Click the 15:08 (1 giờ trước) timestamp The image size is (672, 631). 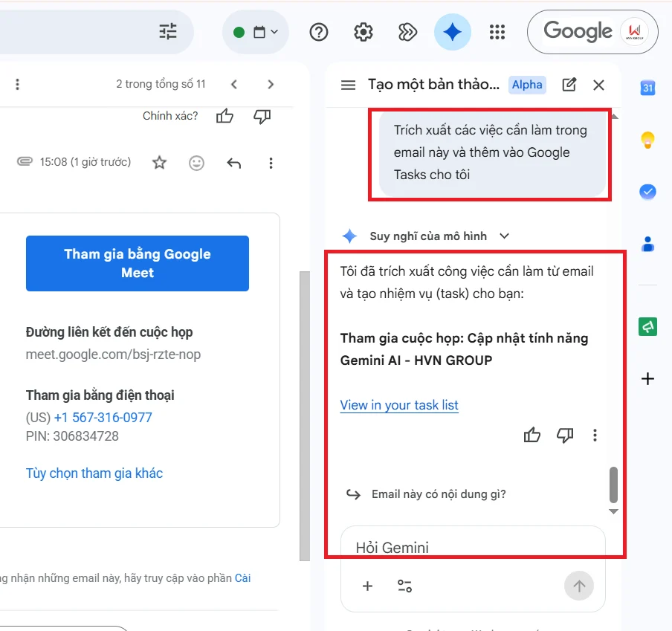[85, 162]
